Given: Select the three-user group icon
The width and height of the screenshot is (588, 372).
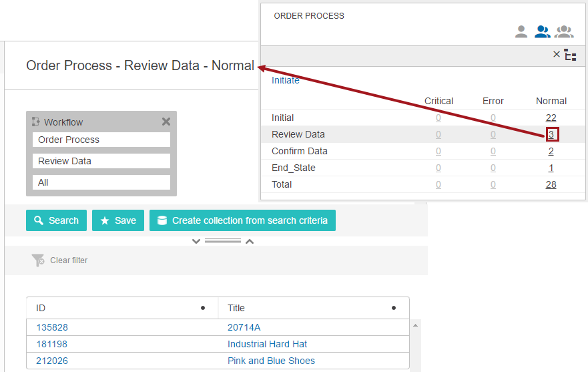Looking at the screenshot, I should pyautogui.click(x=564, y=31).
